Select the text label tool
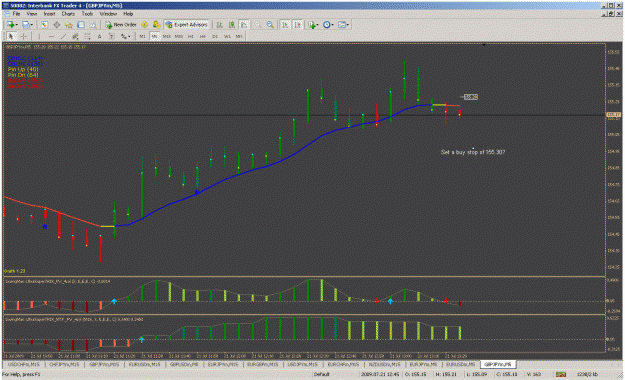 click(112, 36)
